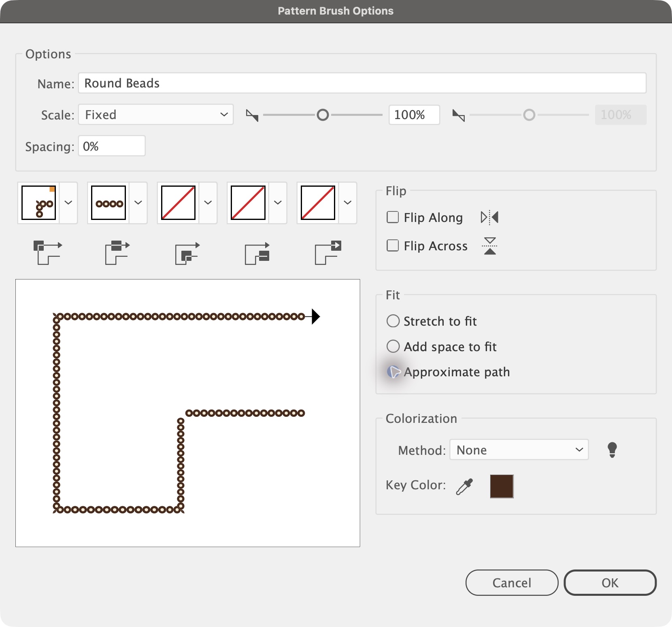Click the outer corner tile position icon
Viewport: 672px width, 627px height.
48,252
